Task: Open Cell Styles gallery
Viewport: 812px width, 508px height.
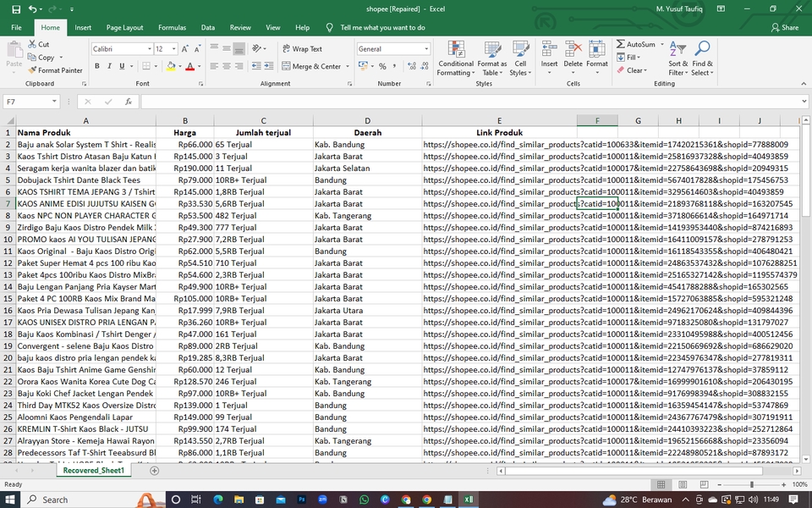Action: tap(520, 58)
